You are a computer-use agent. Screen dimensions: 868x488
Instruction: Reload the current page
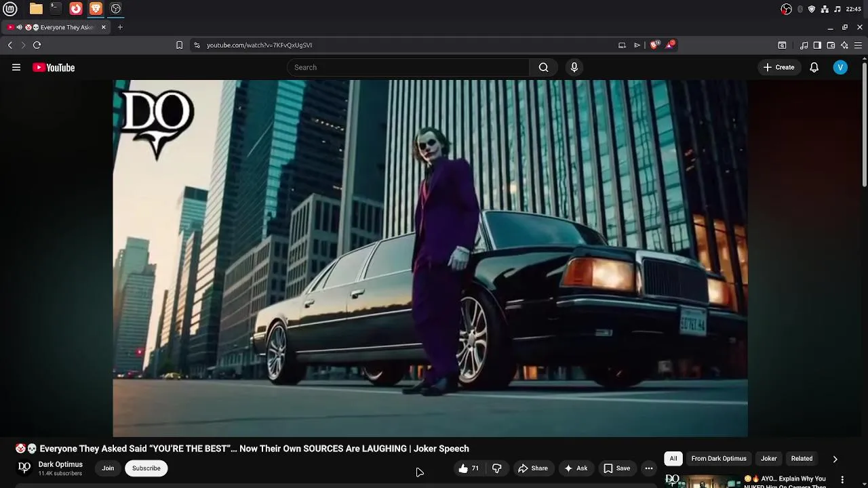pyautogui.click(x=37, y=45)
